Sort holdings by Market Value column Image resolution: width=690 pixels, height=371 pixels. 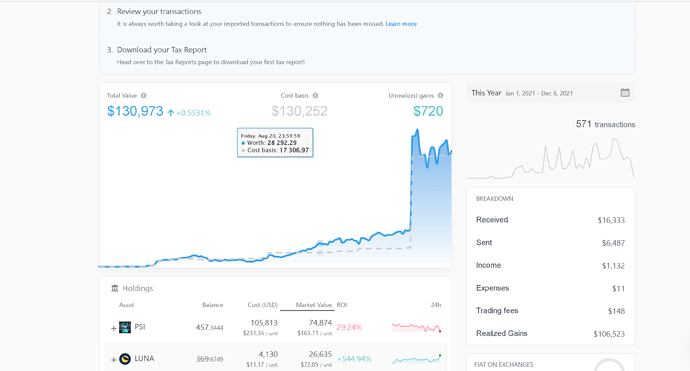314,305
